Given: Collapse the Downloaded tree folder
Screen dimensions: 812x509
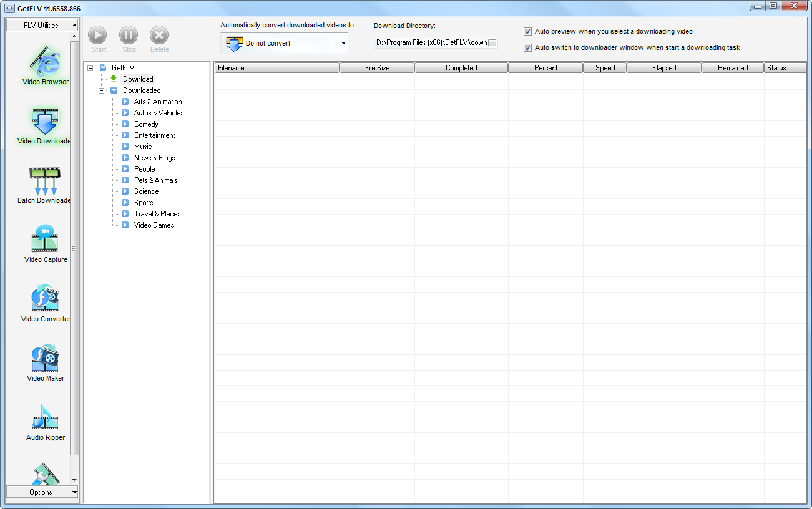Looking at the screenshot, I should (102, 90).
